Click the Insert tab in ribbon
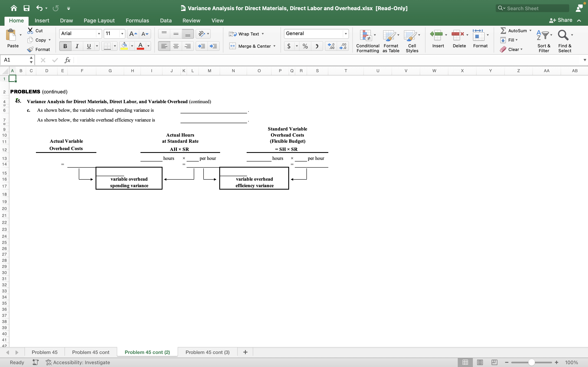Viewport: 588px width, 367px height. (41, 20)
